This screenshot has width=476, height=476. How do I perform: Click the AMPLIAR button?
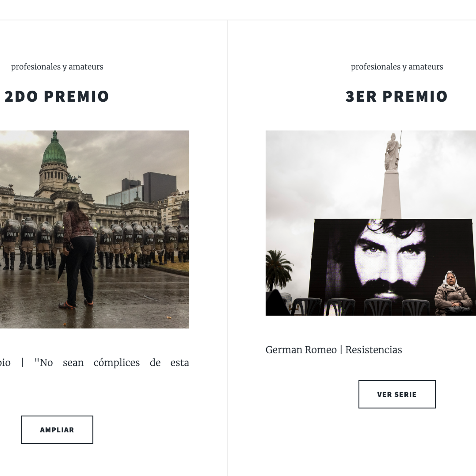point(57,430)
